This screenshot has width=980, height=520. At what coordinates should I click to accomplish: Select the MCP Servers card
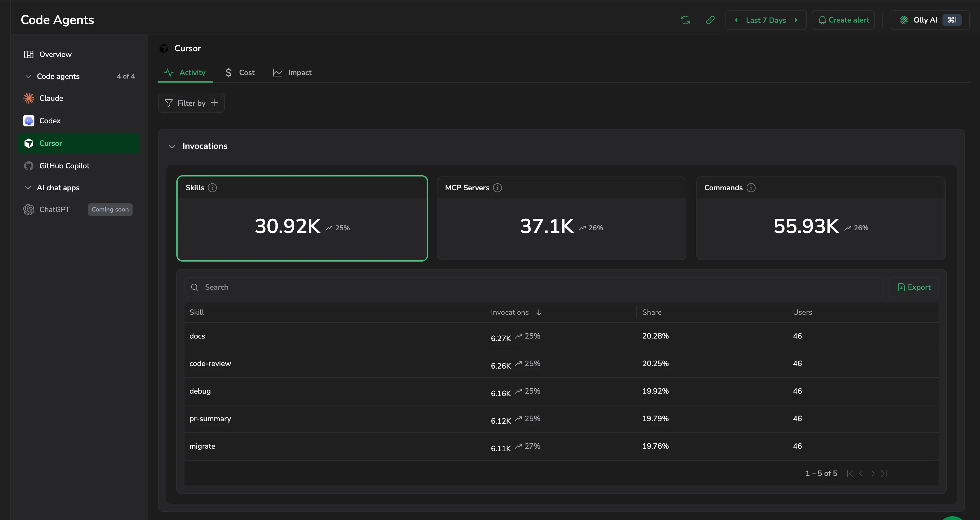[x=562, y=218]
